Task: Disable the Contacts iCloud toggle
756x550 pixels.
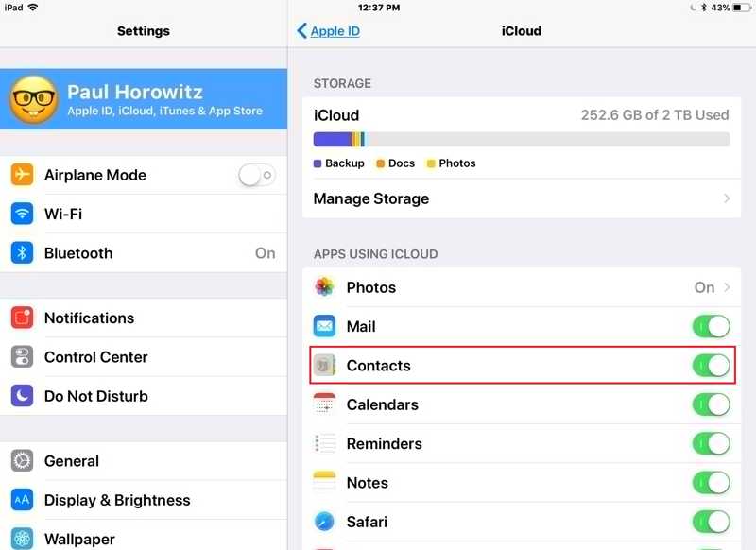Action: pos(712,366)
